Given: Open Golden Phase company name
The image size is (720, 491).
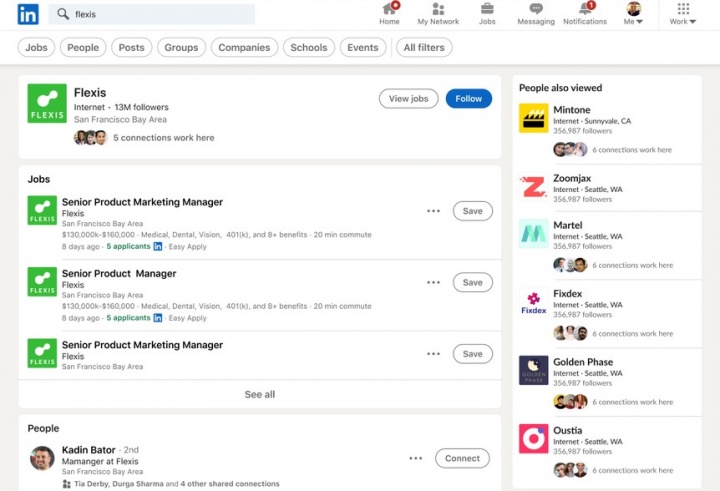Looking at the screenshot, I should (x=583, y=362).
